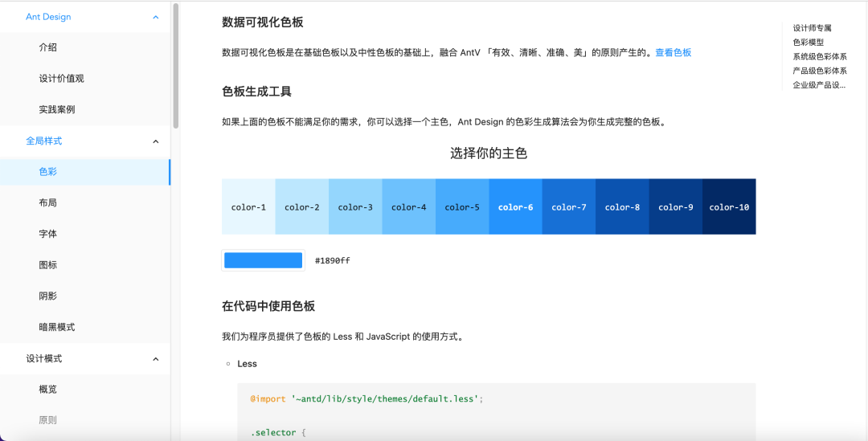
Task: Pick the color-3 swatch
Action: point(355,206)
